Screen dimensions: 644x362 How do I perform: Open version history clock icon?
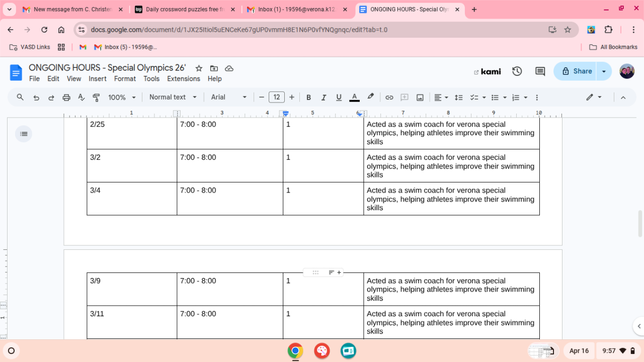coord(517,71)
